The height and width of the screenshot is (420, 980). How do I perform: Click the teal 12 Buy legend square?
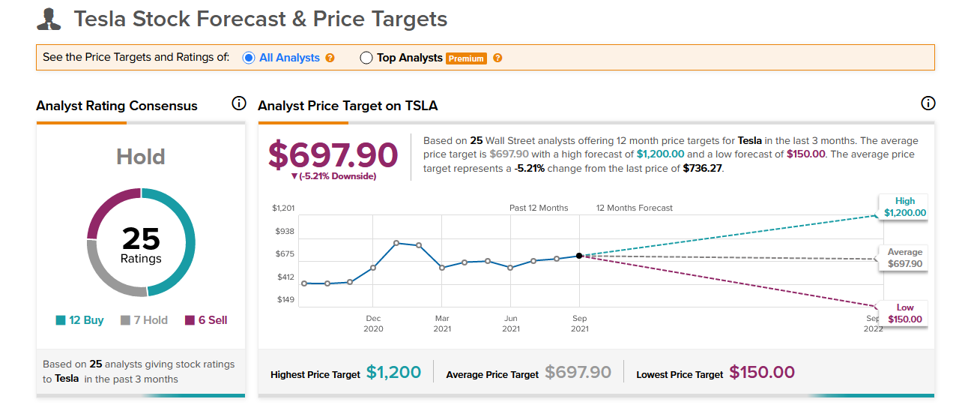pos(61,320)
